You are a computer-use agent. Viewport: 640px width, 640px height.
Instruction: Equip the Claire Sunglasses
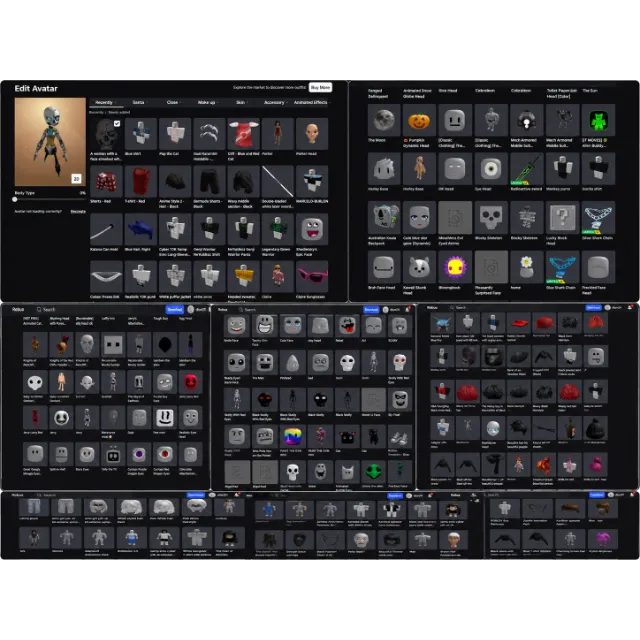pyautogui.click(x=311, y=276)
